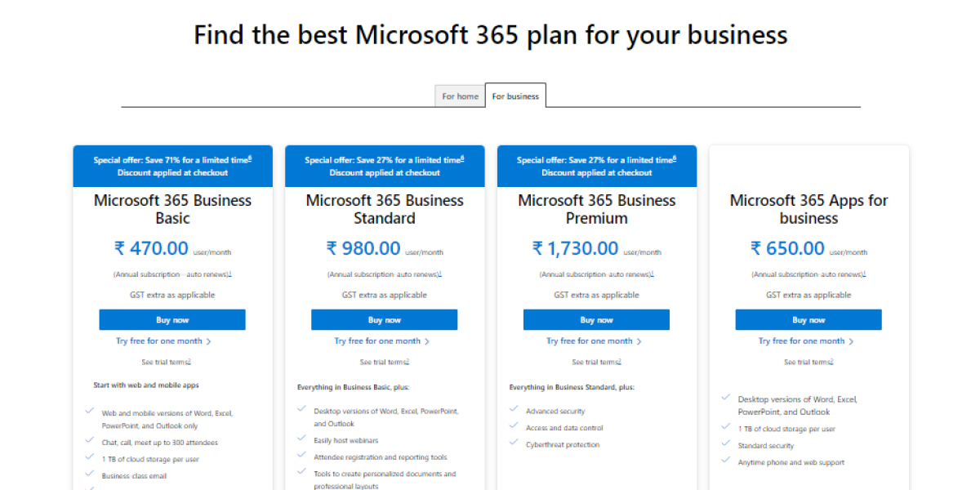Viewport: 980px width, 490px height.
Task: Click Buy now for Microsoft 365 Business Standard
Action: [x=385, y=319]
